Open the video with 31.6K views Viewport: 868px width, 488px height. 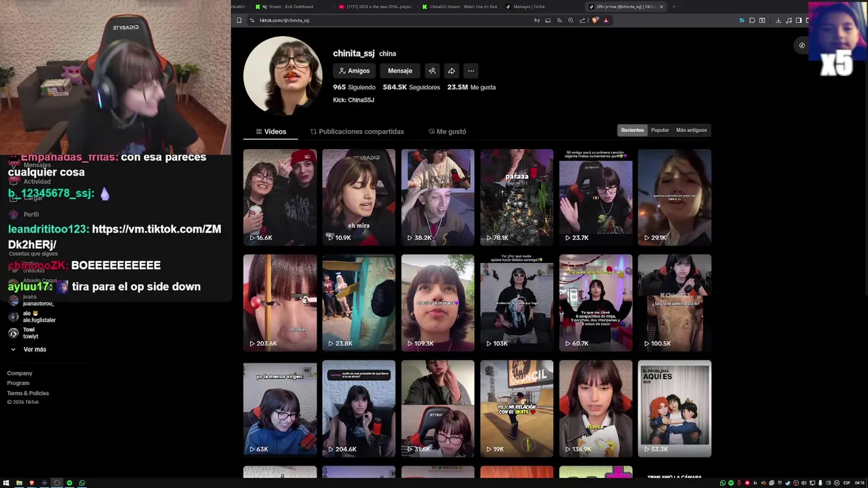point(437,409)
